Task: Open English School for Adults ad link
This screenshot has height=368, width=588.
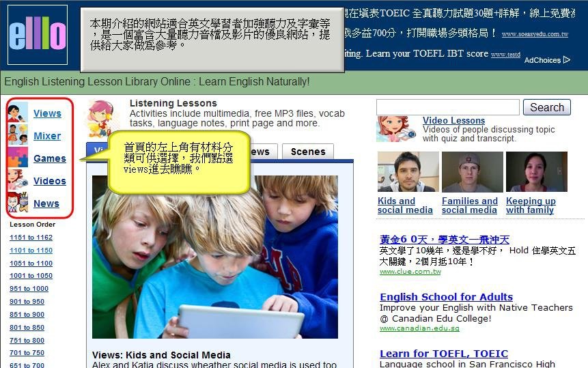Action: tap(446, 297)
